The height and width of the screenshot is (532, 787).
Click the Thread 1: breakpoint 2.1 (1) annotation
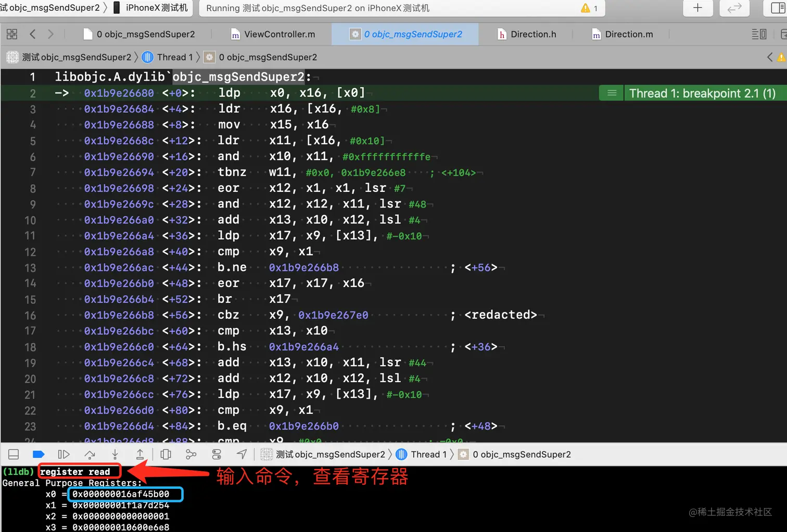click(x=702, y=93)
